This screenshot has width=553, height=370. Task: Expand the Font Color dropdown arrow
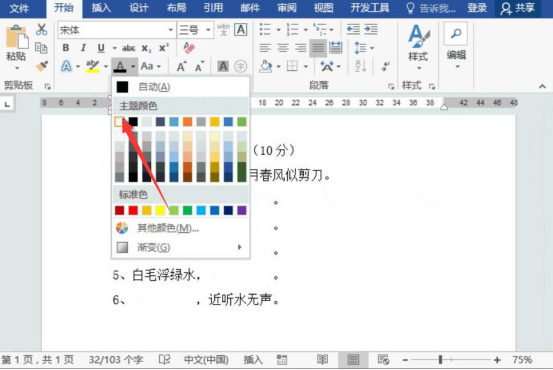coord(133,66)
